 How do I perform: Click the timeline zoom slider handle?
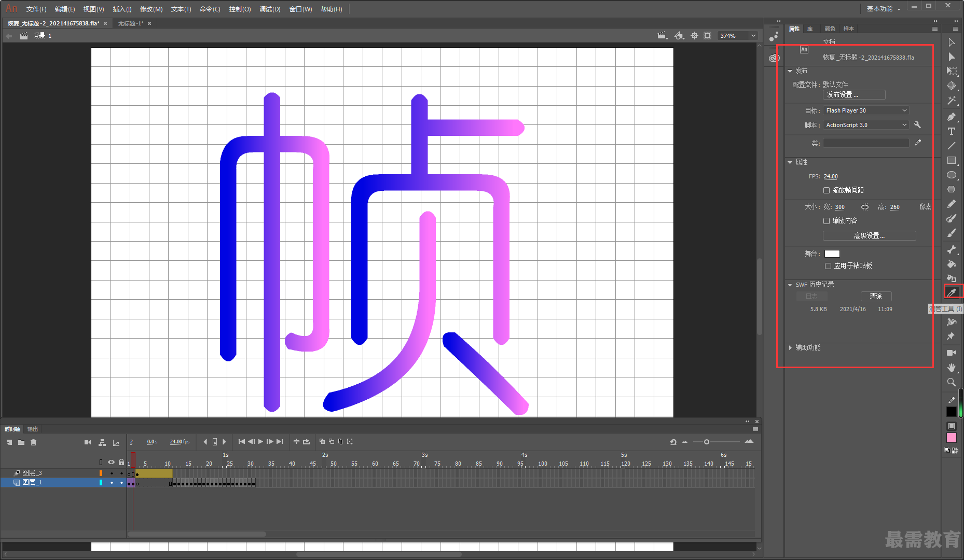pos(707,442)
